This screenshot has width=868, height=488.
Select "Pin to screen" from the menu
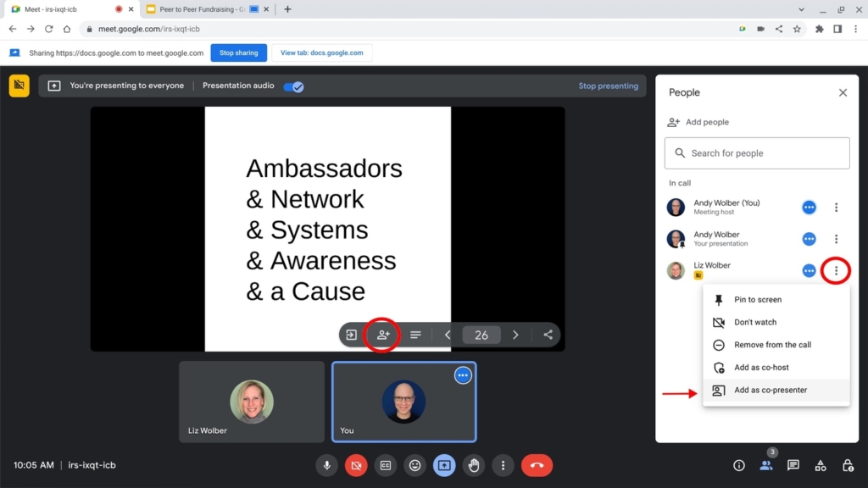click(x=776, y=299)
